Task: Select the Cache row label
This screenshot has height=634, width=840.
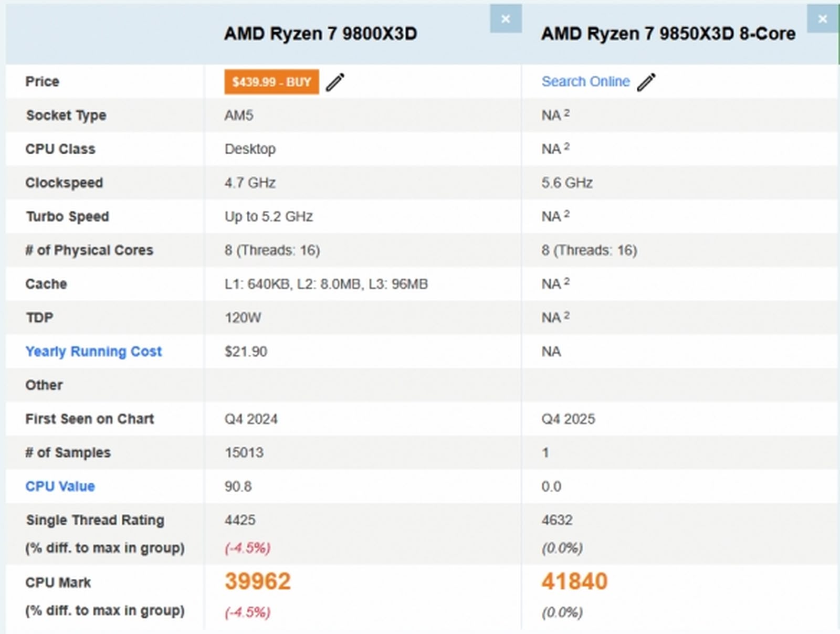Action: point(45,284)
